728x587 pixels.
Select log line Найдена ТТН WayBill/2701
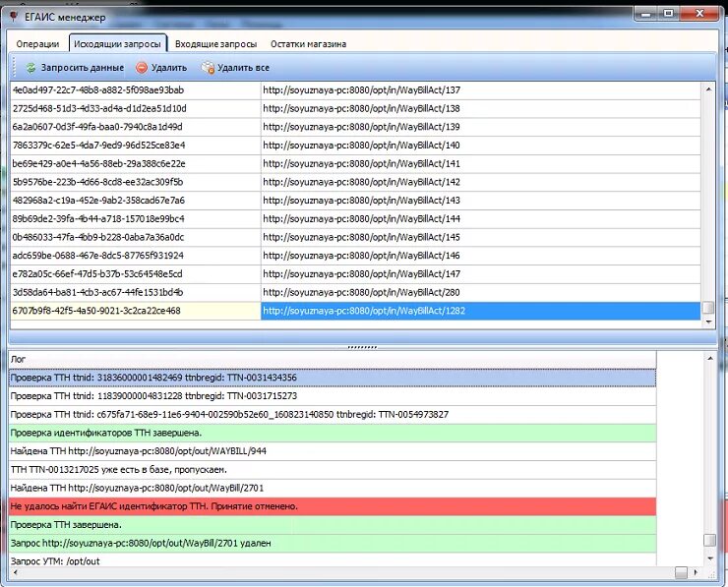(333, 488)
